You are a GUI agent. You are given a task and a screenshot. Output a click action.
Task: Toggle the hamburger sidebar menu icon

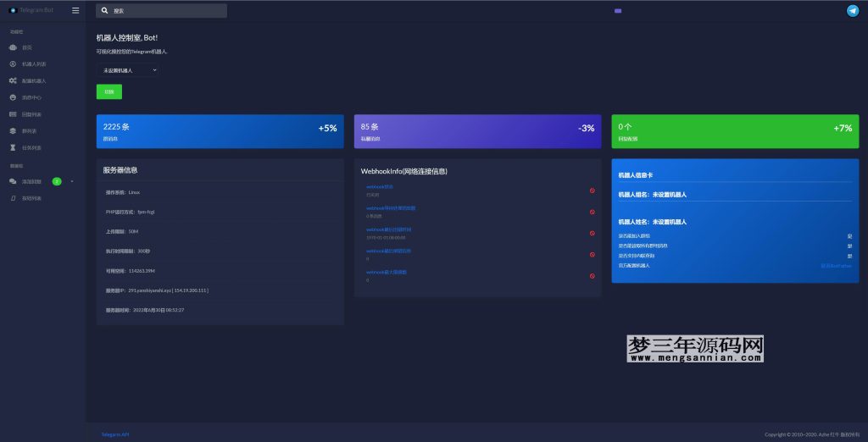click(75, 11)
